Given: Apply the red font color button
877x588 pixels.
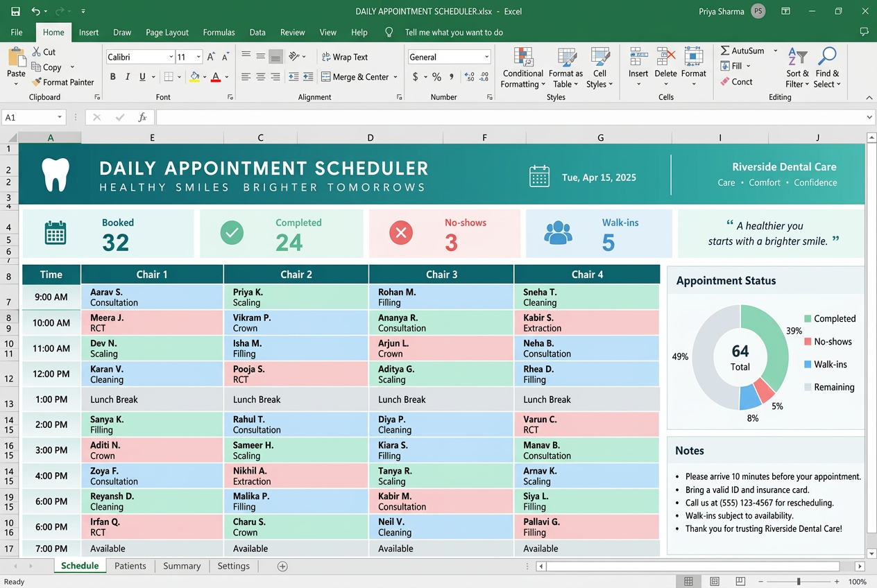Looking at the screenshot, I should tap(216, 77).
